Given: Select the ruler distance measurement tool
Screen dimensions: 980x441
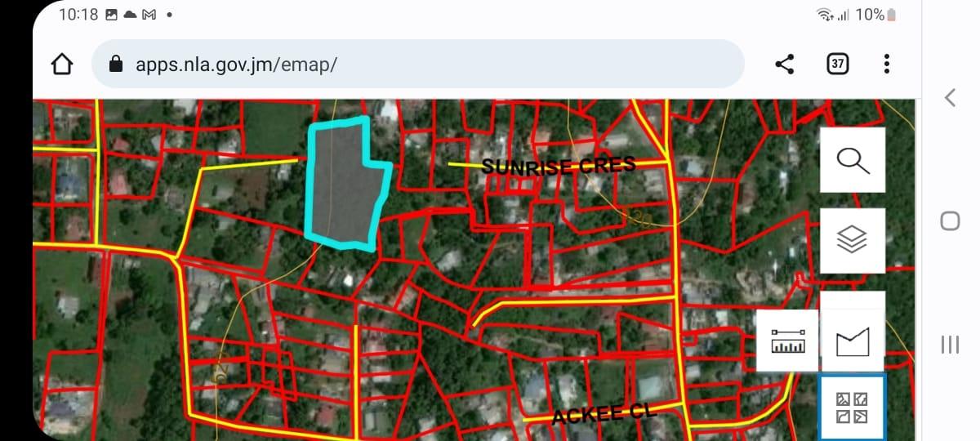Looking at the screenshot, I should [787, 341].
